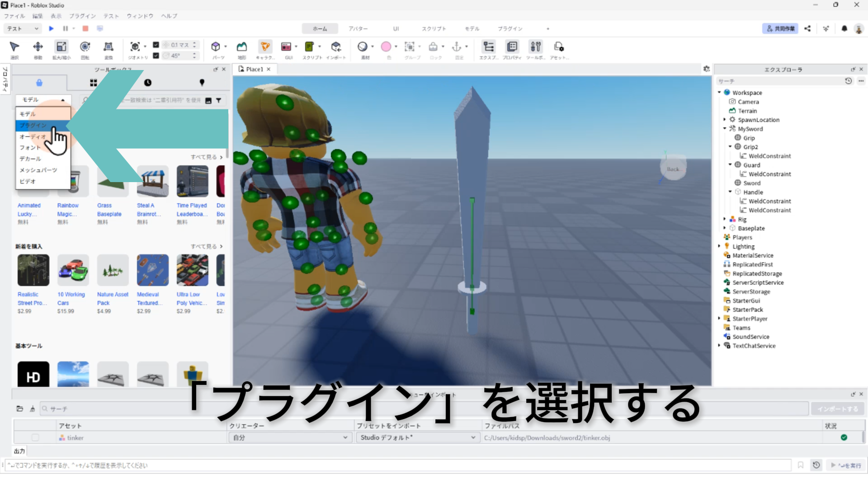Click the blue Play test button
The height and width of the screenshot is (488, 868).
pos(51,28)
